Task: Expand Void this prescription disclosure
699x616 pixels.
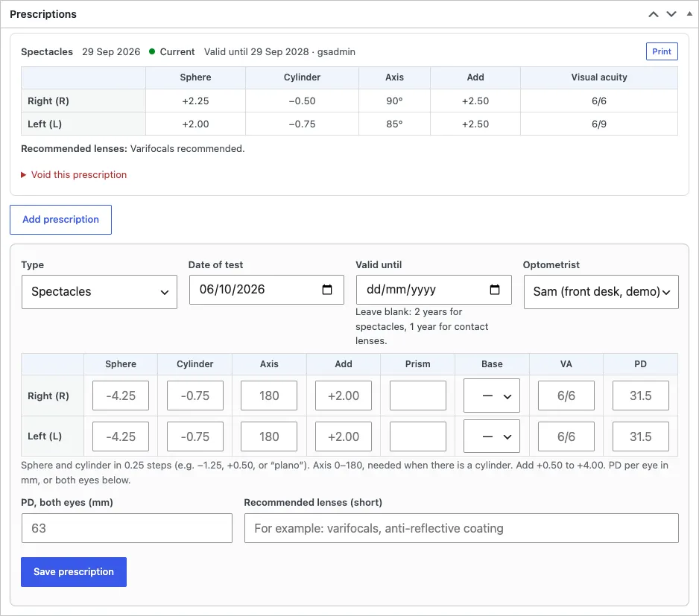Action: [x=74, y=175]
